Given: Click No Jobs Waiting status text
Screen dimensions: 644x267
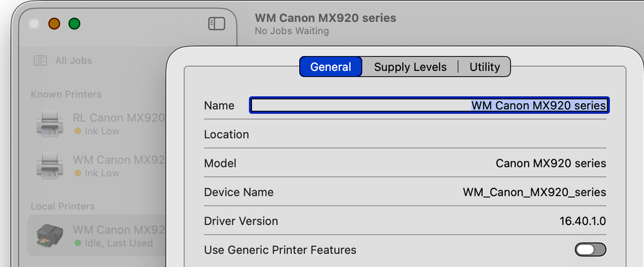Looking at the screenshot, I should tap(291, 31).
